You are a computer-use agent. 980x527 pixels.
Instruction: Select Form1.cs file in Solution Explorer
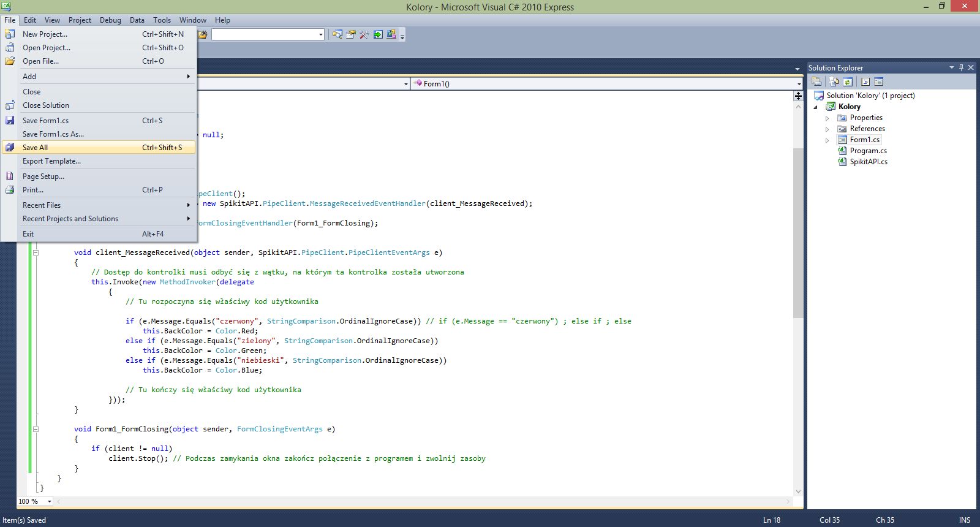[864, 140]
